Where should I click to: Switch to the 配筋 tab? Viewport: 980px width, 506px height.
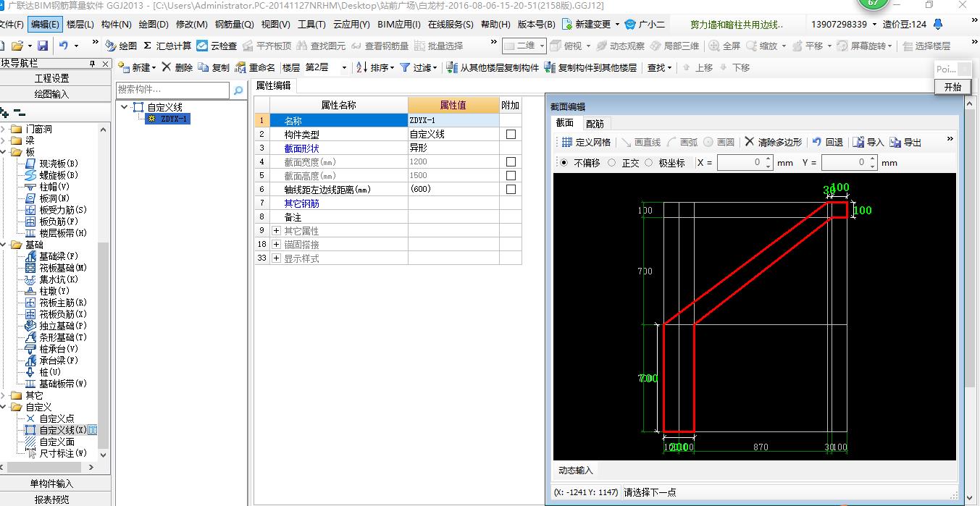tap(595, 123)
